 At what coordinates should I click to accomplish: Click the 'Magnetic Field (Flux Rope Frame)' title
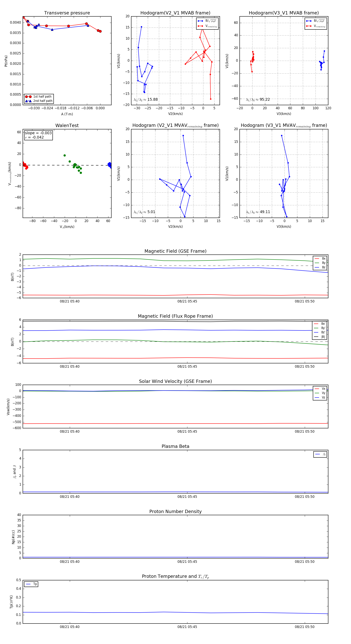(x=175, y=316)
